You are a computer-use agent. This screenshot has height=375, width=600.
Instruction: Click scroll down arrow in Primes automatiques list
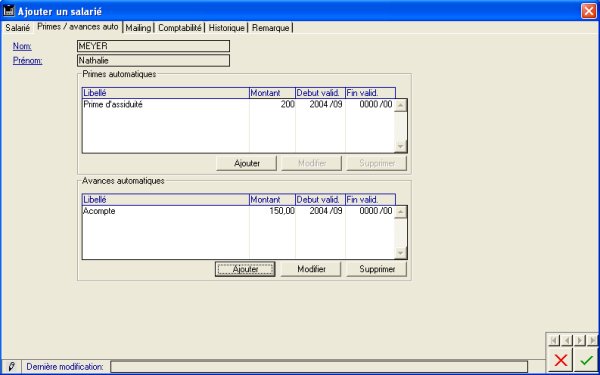[401, 146]
